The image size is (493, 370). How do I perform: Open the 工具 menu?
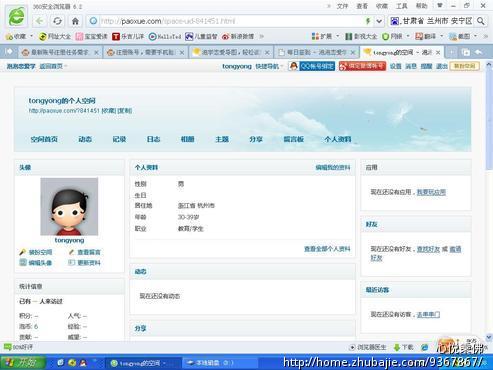point(401,6)
